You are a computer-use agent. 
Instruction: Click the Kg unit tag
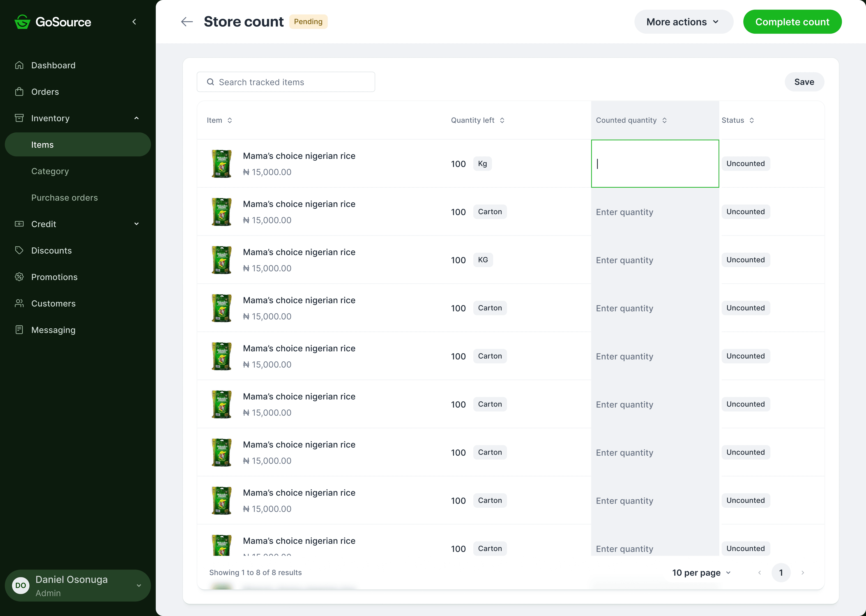(482, 164)
